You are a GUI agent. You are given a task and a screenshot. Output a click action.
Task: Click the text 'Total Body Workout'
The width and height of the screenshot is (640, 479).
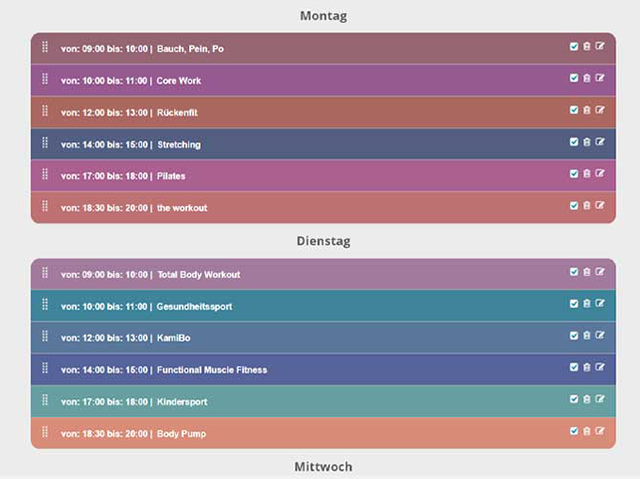click(199, 275)
